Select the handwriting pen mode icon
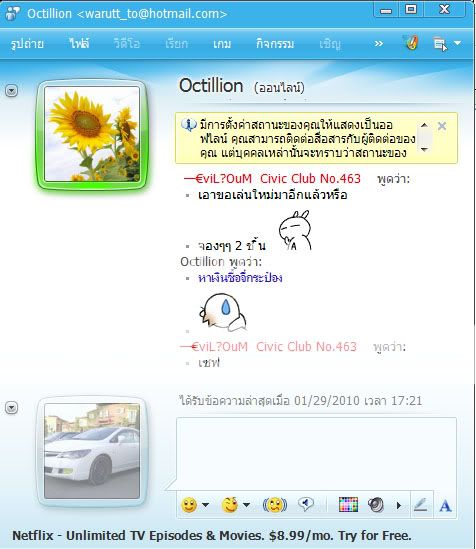 point(421,505)
